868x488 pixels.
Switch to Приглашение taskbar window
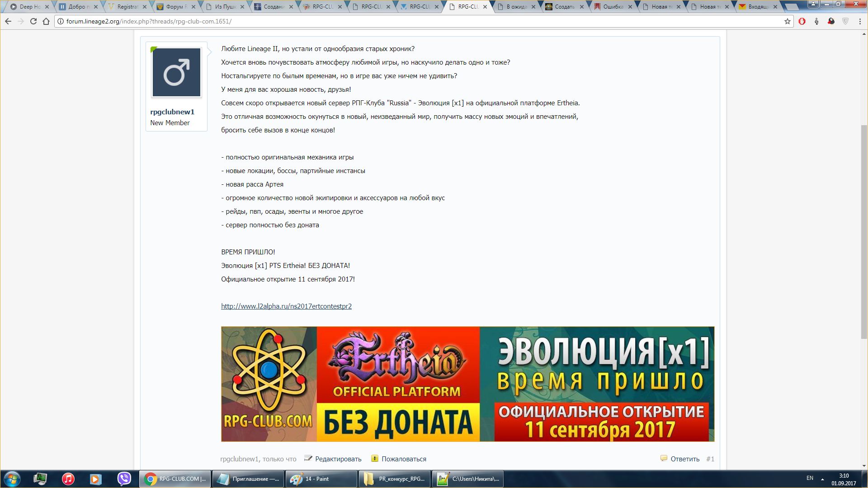click(248, 479)
